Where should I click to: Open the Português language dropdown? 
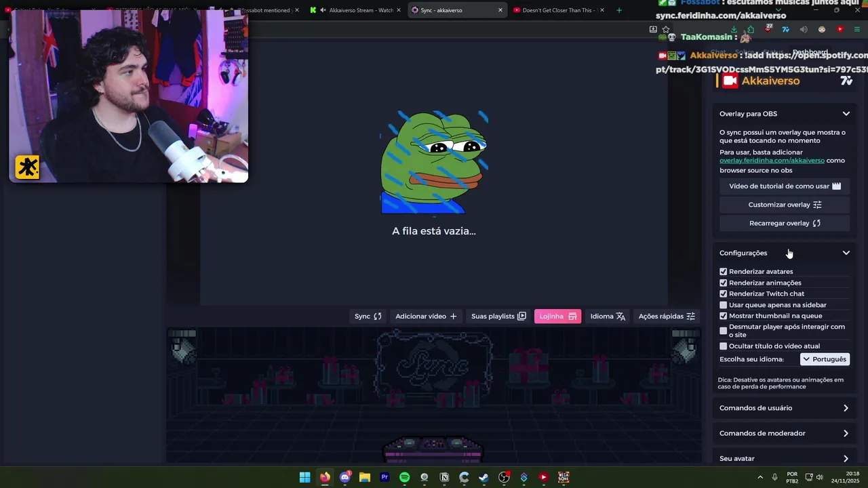[825, 359]
